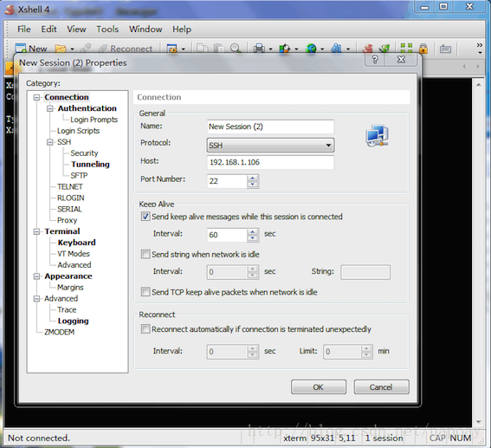Collapse the Advanced tree node
Screen dimensions: 491x448
point(36,299)
